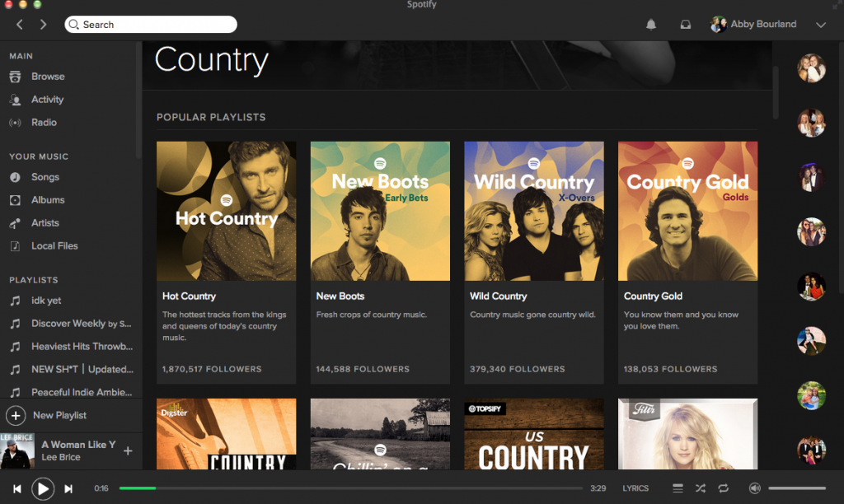Open the inbox icon next to notifications

685,24
